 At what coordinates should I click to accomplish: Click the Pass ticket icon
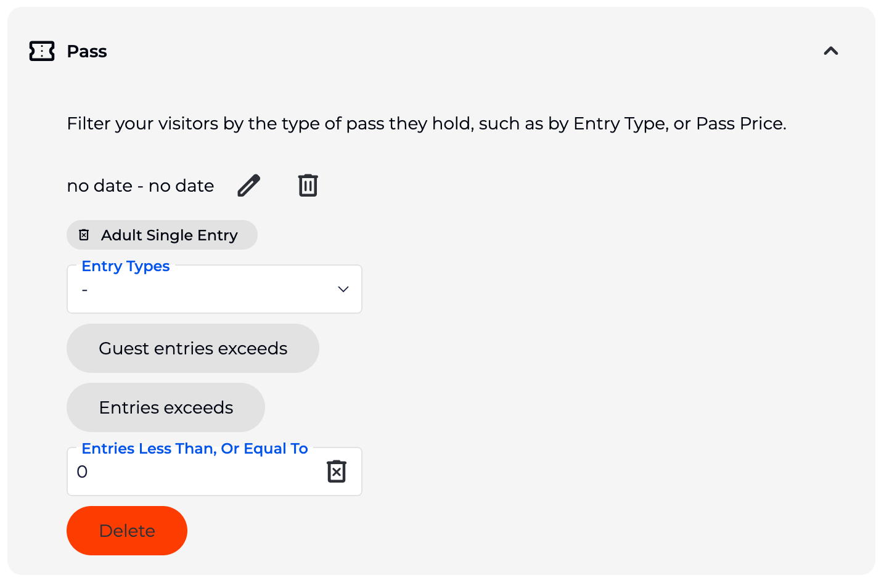point(42,51)
